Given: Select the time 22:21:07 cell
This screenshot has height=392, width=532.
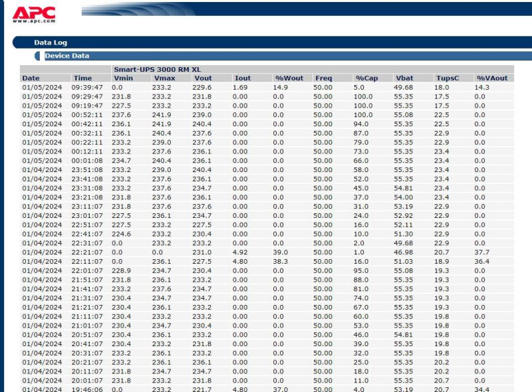Looking at the screenshot, I should [87, 252].
